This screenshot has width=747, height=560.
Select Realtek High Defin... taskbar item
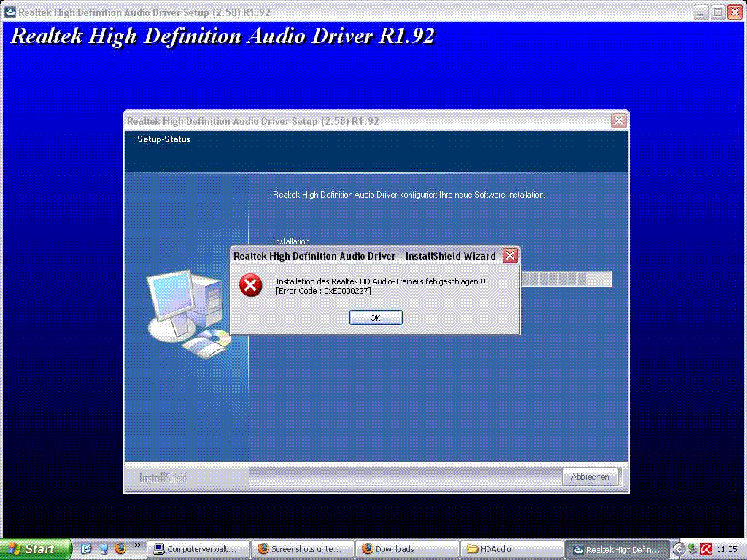616,549
